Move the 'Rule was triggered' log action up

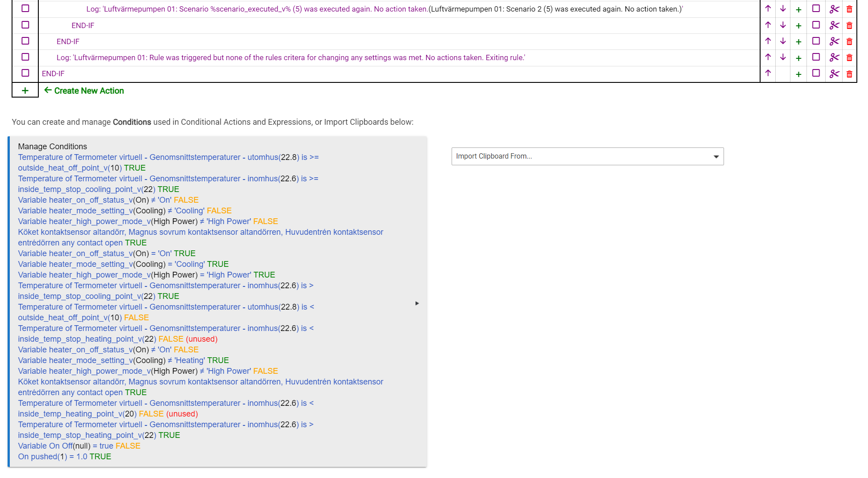(768, 57)
